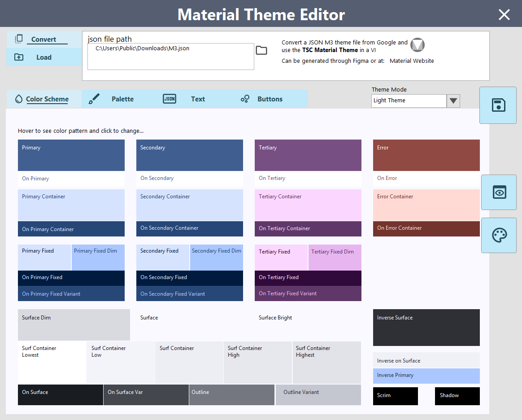Switch to the Buttons tab
This screenshot has height=420, width=522.
(270, 99)
